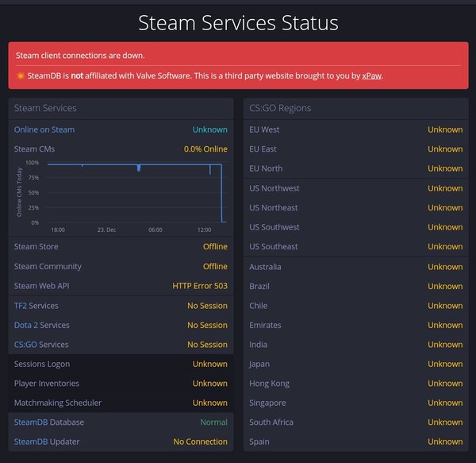This screenshot has height=463, width=476.
Task: Click the Steam CMs row label
Action: [x=34, y=149]
